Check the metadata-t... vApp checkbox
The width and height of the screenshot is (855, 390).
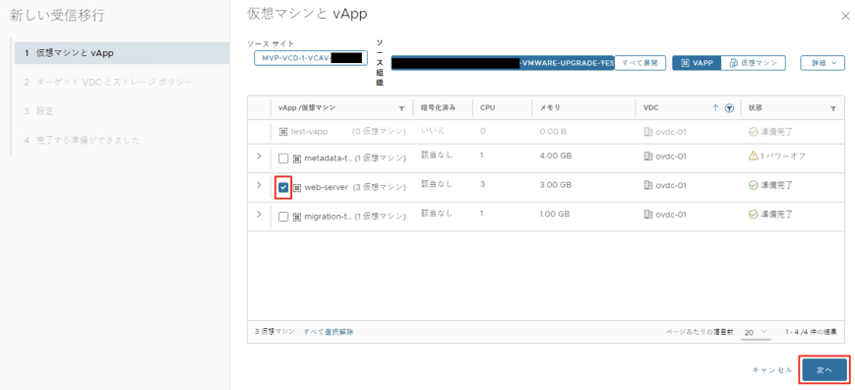coord(283,158)
